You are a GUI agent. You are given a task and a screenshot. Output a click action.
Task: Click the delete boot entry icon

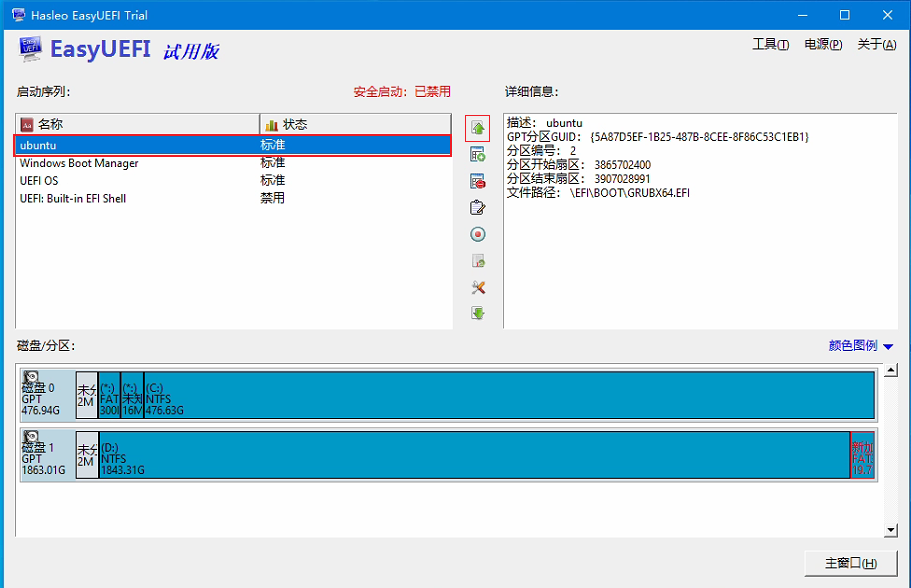(x=478, y=181)
